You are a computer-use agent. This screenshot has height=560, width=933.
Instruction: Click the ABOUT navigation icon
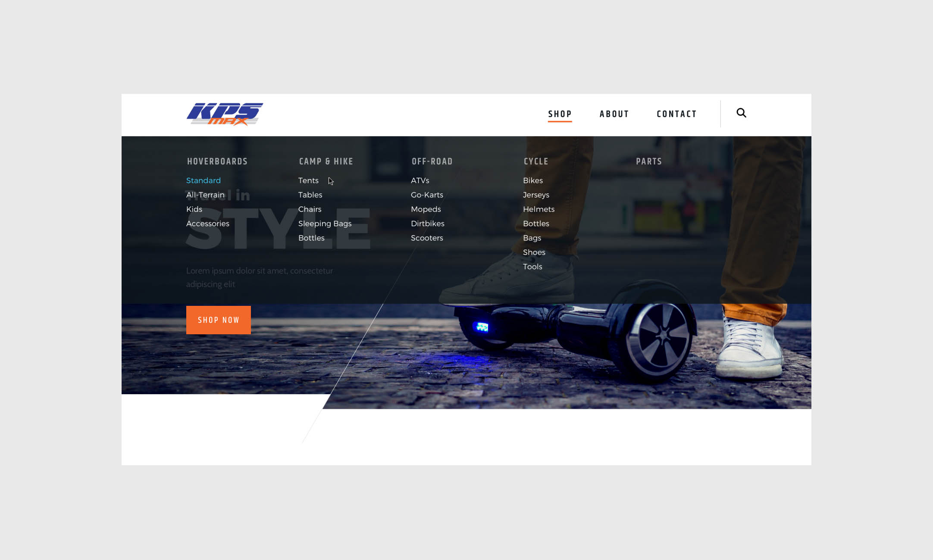click(614, 114)
